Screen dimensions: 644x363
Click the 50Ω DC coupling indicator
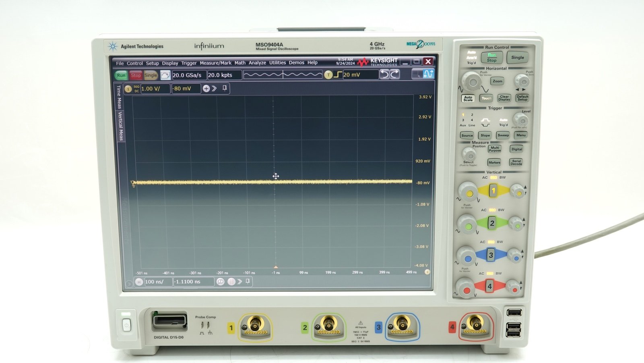136,89
